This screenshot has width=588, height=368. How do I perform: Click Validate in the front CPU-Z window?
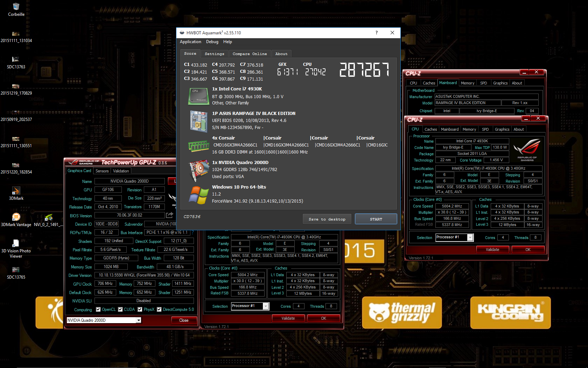(492, 250)
